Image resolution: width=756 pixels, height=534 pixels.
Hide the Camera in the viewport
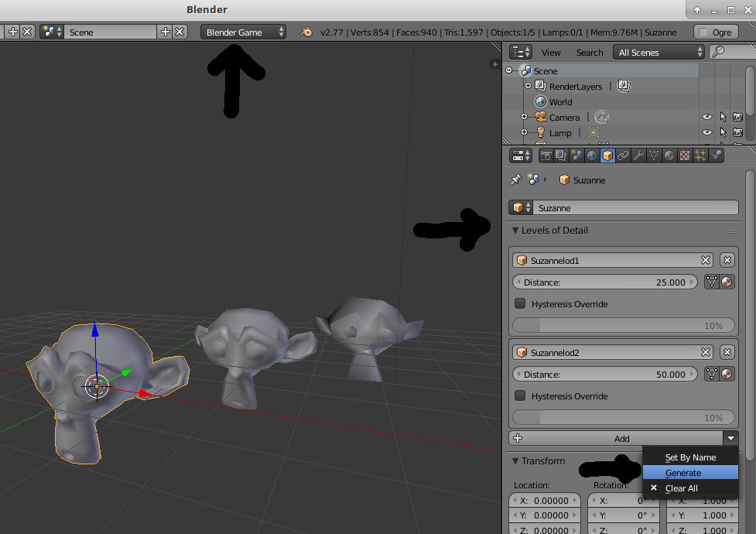pyautogui.click(x=706, y=117)
